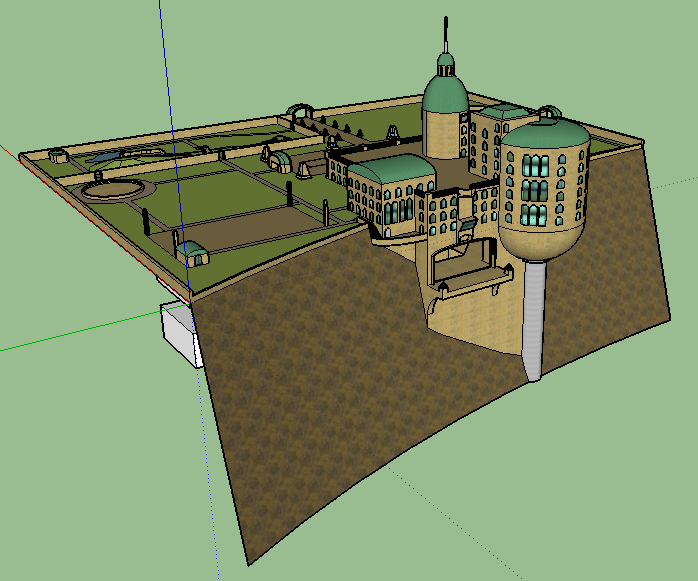698x581 pixels.
Task: Click the gray support column beneath the round tower
Action: point(533,320)
